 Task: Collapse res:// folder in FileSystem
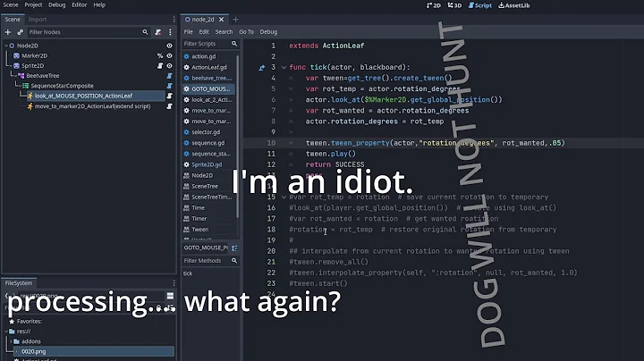6,332
